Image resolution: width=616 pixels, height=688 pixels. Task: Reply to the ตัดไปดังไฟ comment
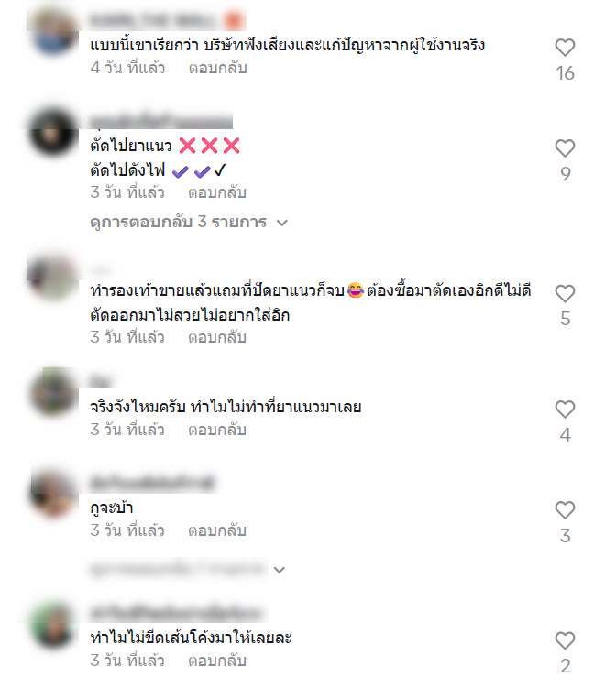pyautogui.click(x=217, y=192)
